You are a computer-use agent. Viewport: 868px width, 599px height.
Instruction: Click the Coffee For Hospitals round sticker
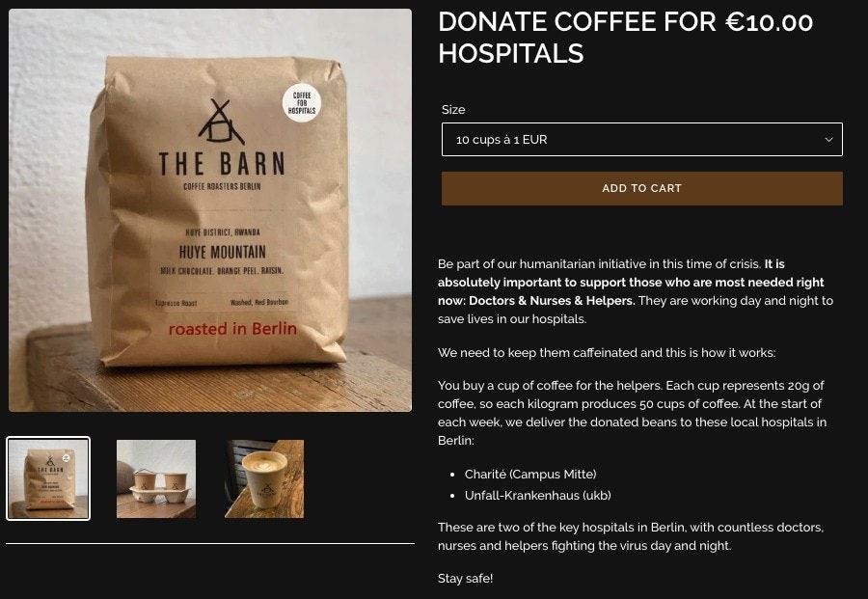tap(302, 103)
